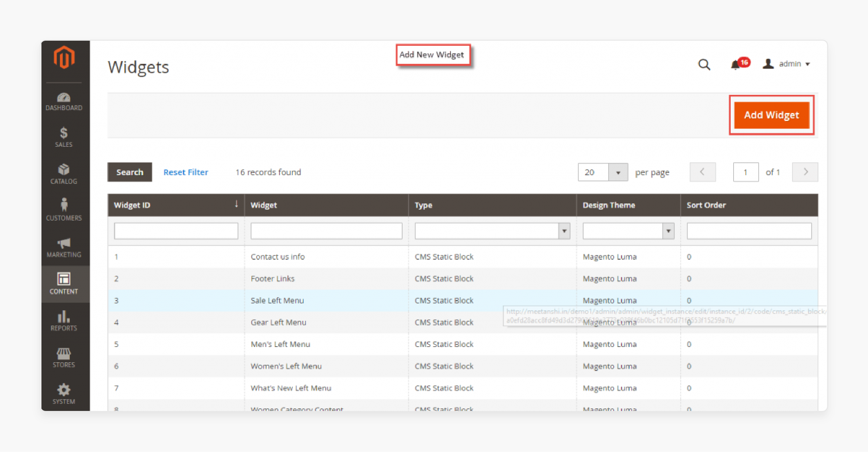Open the Footer Links widget row
This screenshot has width=868, height=452.
(x=463, y=279)
